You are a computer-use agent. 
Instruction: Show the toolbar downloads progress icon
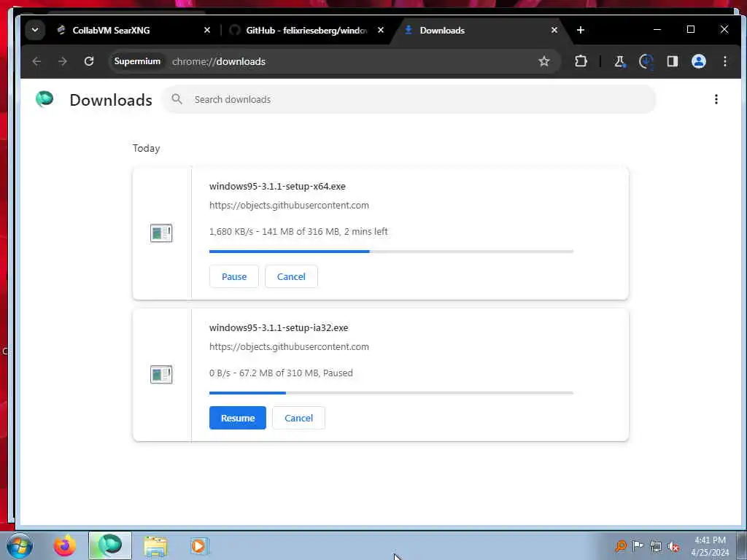[x=646, y=61]
